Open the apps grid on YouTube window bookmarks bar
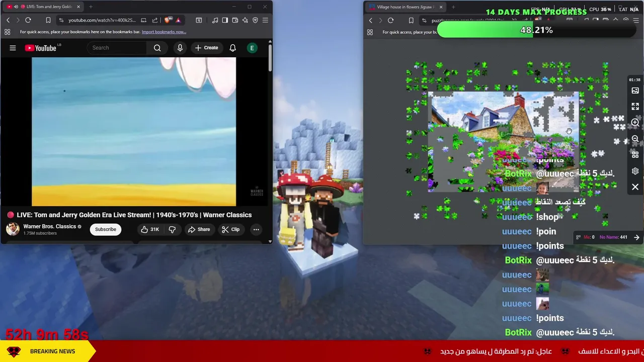The image size is (644, 362). click(x=8, y=32)
